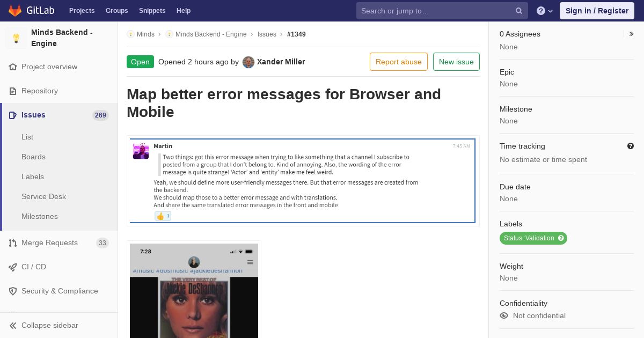Screen dimensions: 644x338
Task: Click the Merge Requests icon
Action: point(13,243)
